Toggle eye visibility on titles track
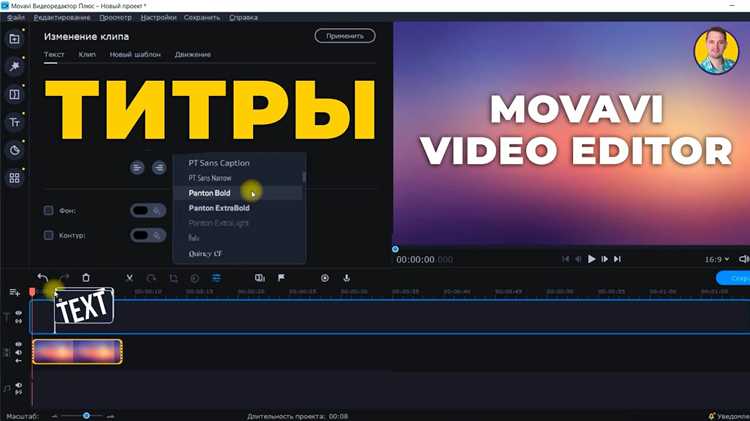 [x=18, y=313]
